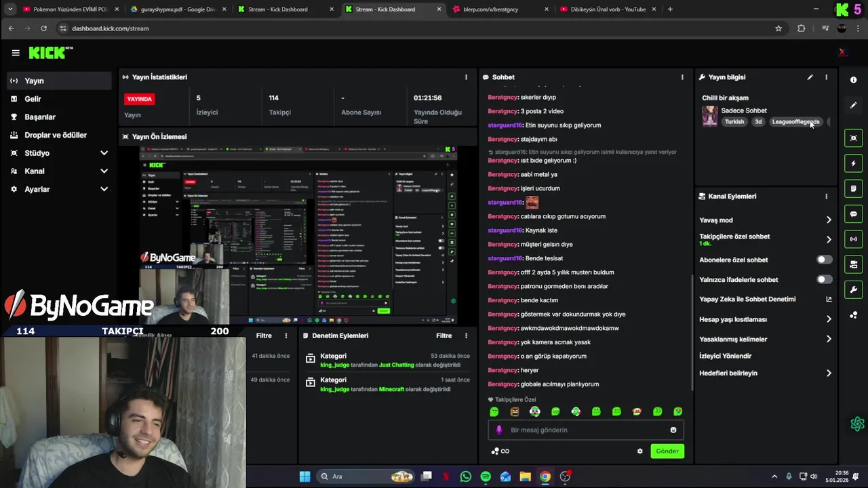The image size is (868, 488).
Task: Select Gelir in sidebar
Action: tap(58, 99)
